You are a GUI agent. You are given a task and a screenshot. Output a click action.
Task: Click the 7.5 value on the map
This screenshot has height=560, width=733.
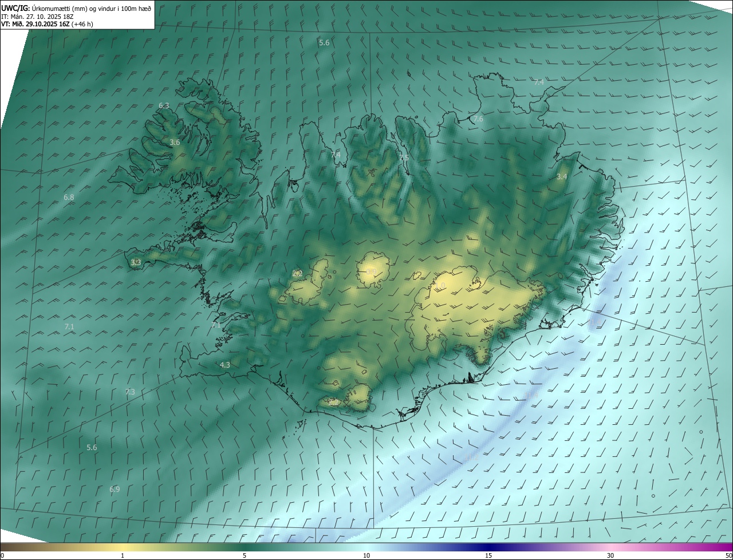(404, 157)
